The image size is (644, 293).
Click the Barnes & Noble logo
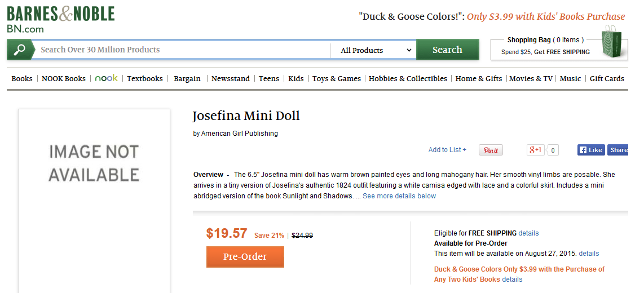[60, 19]
